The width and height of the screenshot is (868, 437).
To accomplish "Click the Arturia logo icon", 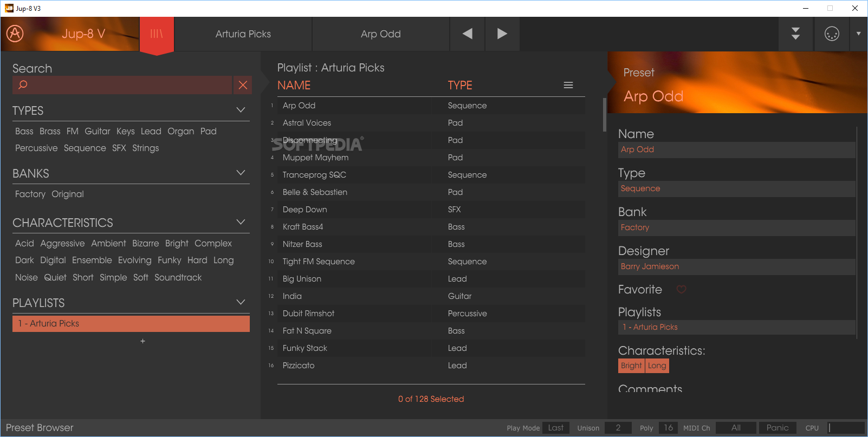I will click(x=15, y=34).
